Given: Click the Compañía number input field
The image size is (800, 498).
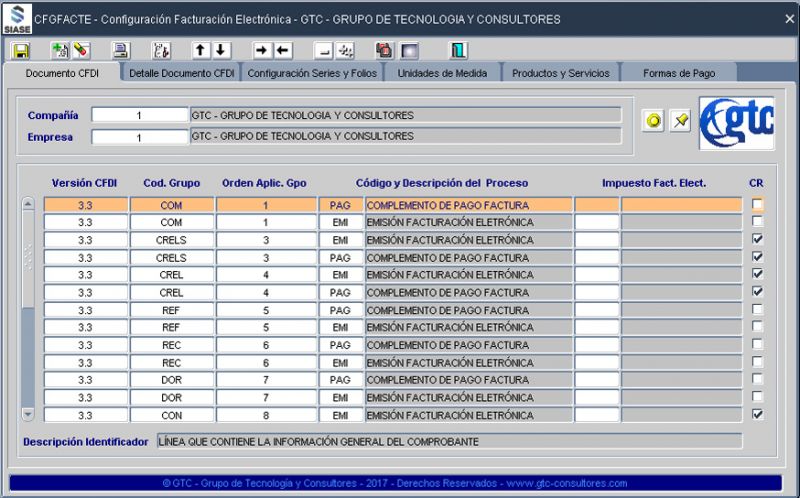Looking at the screenshot, I should 139,115.
